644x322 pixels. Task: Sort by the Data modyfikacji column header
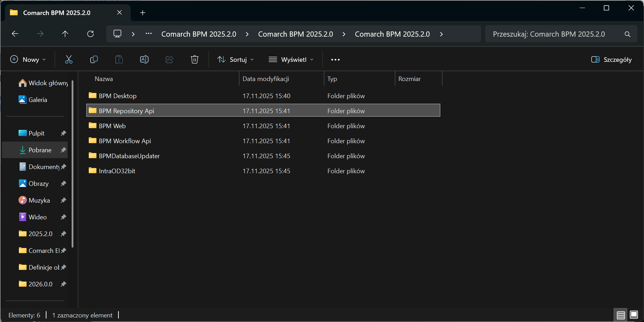pyautogui.click(x=266, y=79)
